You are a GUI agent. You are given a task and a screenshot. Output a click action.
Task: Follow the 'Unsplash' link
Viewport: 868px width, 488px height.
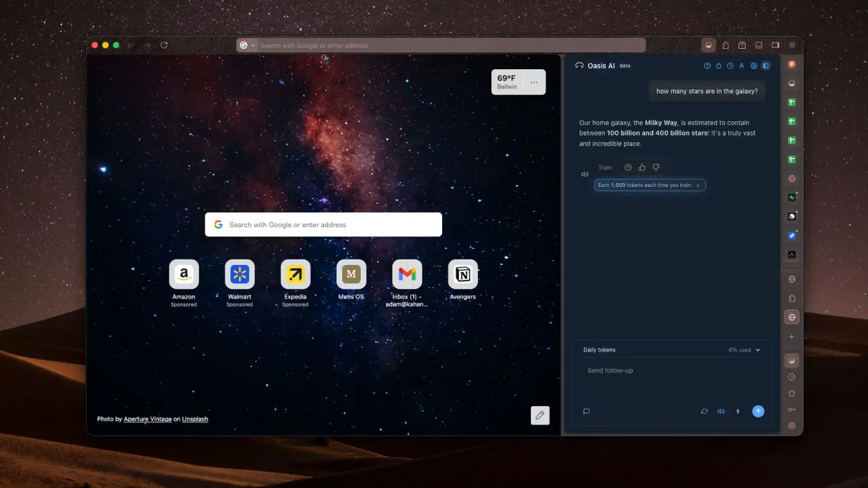(195, 419)
